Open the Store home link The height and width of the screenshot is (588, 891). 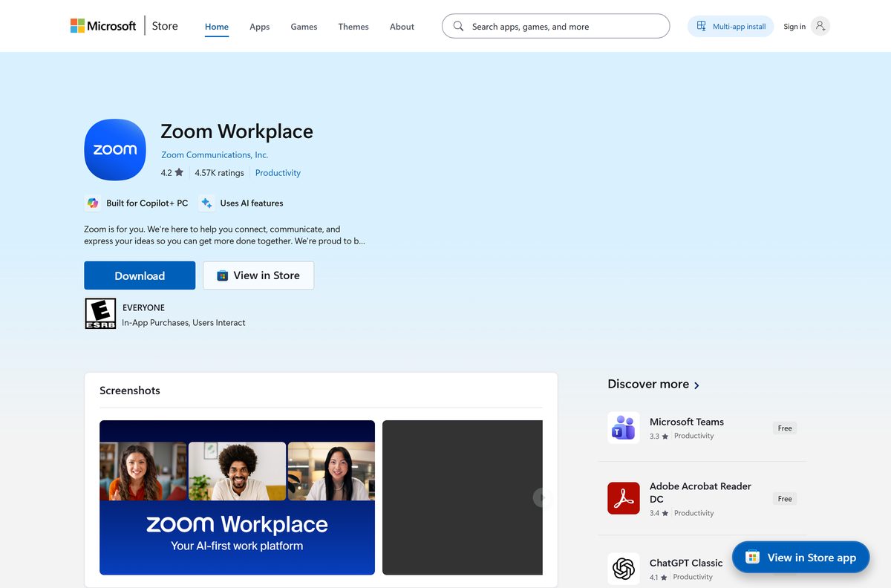point(165,26)
